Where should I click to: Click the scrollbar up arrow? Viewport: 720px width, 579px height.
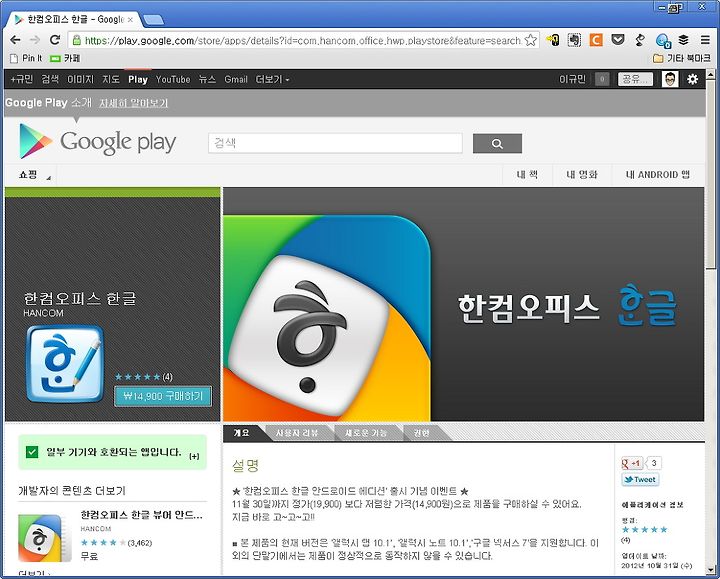tap(710, 74)
